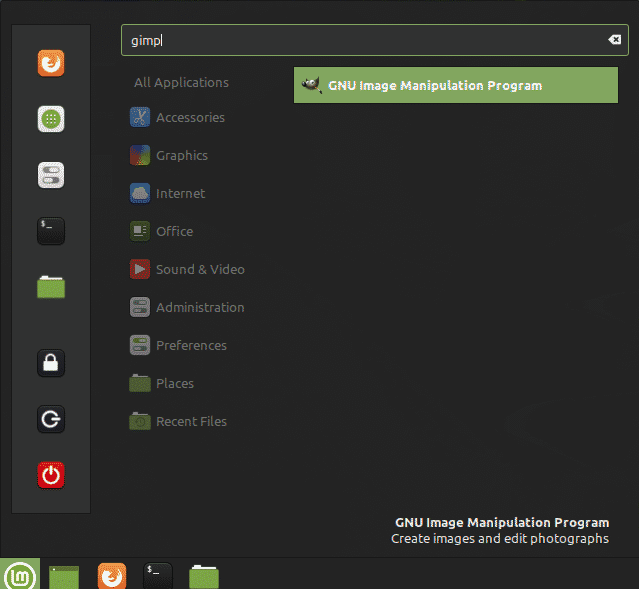Click the Recent Files folder icon

pos(140,421)
